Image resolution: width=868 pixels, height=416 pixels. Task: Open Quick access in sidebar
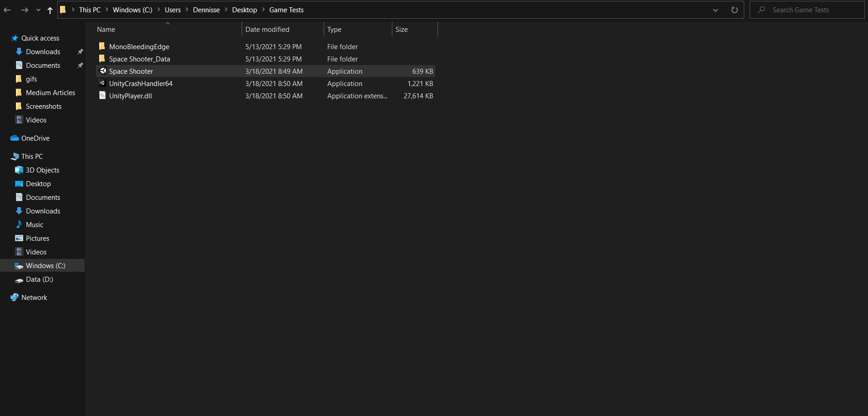pos(40,38)
